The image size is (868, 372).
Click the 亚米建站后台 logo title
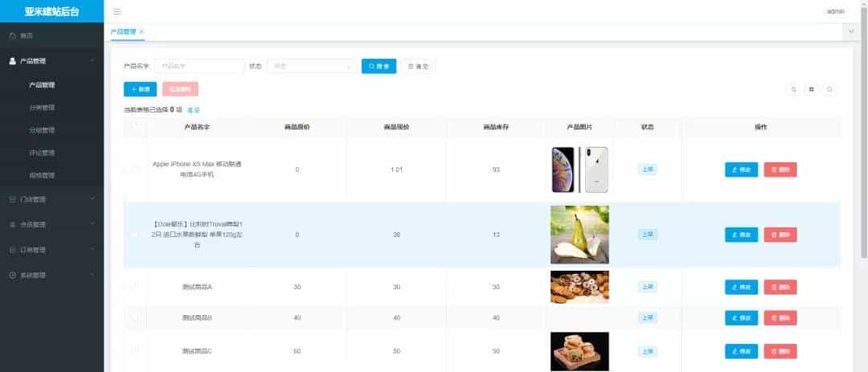pyautogui.click(x=51, y=11)
